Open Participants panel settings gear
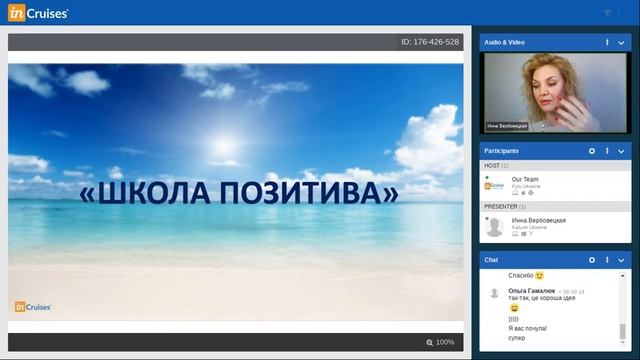Viewport: 640px width, 360px height. click(x=592, y=151)
